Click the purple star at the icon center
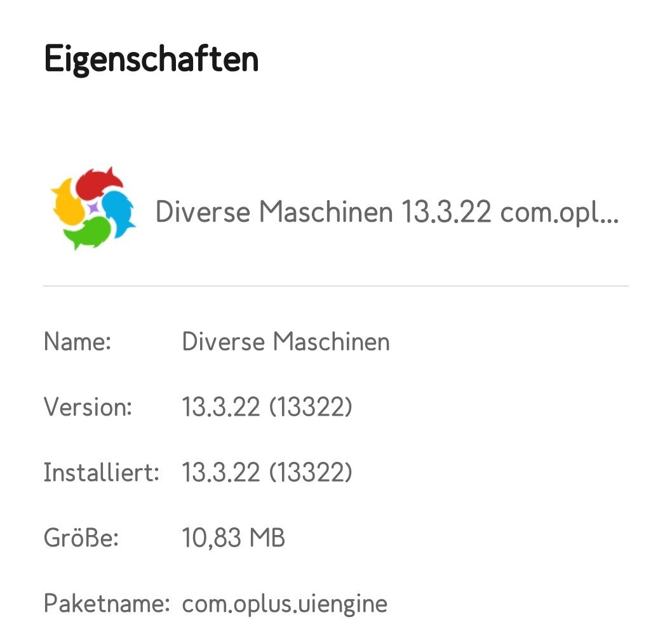This screenshot has width=672, height=638. [x=93, y=208]
